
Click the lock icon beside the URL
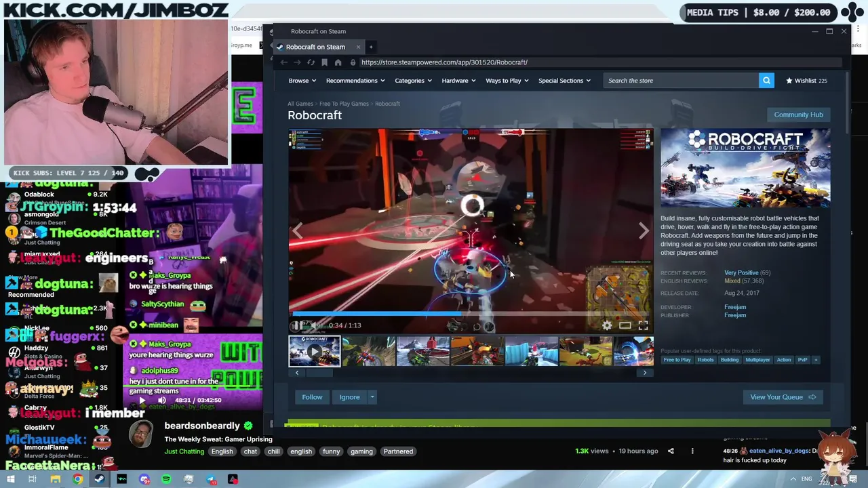[353, 62]
